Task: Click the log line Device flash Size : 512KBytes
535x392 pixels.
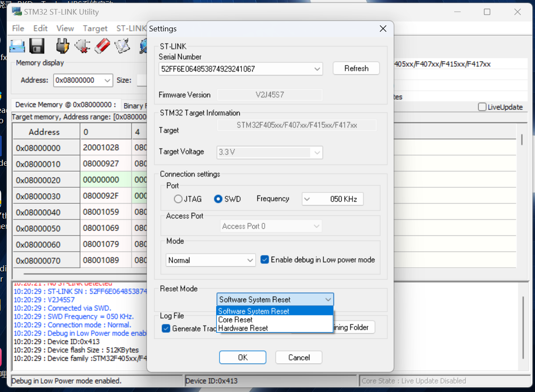Action: pyautogui.click(x=76, y=350)
